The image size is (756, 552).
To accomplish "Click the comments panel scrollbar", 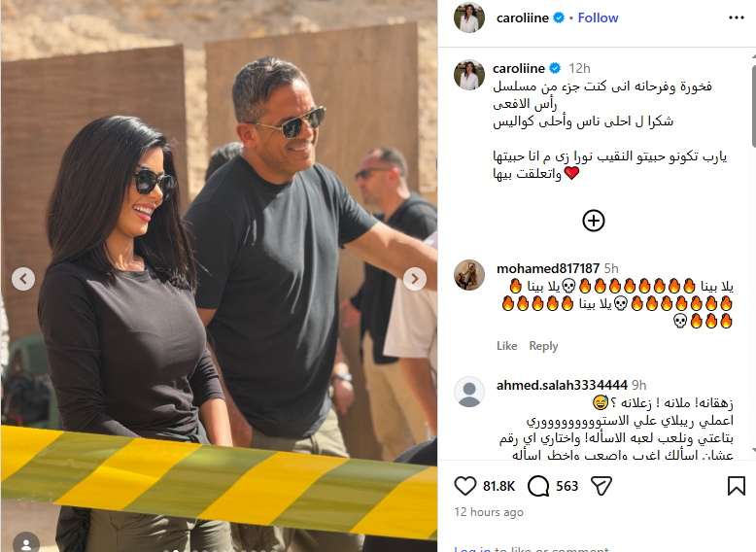I will click(x=754, y=106).
